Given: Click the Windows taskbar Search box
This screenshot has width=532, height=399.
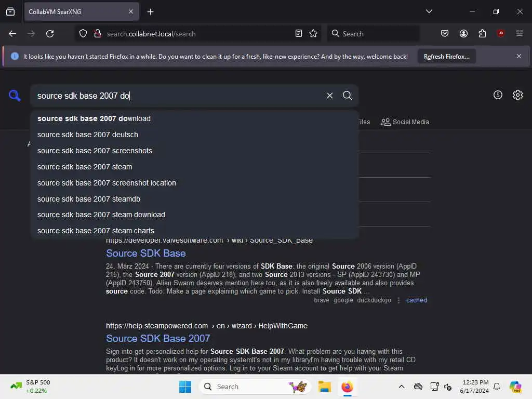Looking at the screenshot, I should (x=255, y=387).
